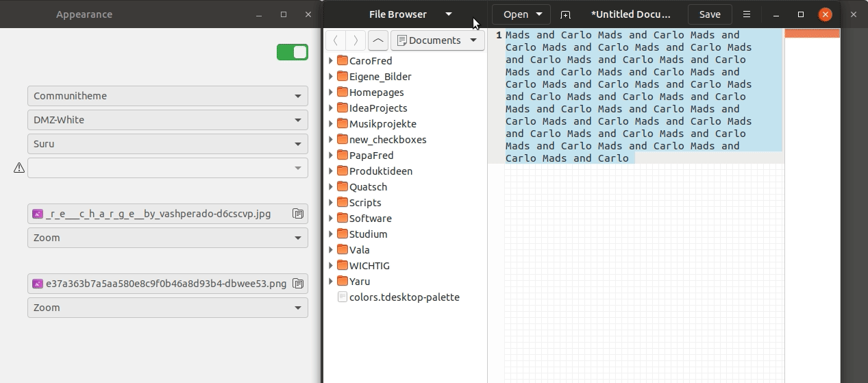Click line number 1 in gutter
868x383 pixels.
(499, 35)
